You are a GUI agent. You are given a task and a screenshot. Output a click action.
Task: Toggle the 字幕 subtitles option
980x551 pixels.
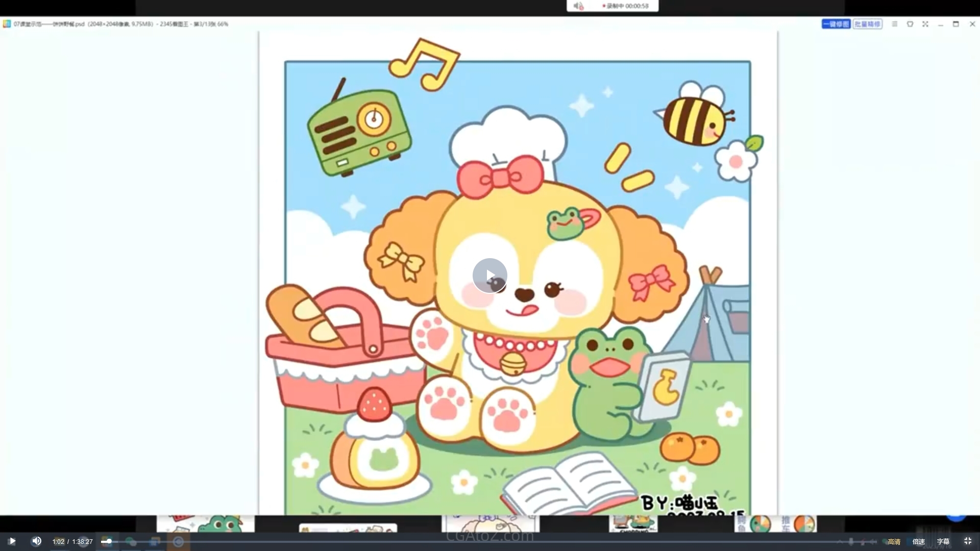(943, 542)
